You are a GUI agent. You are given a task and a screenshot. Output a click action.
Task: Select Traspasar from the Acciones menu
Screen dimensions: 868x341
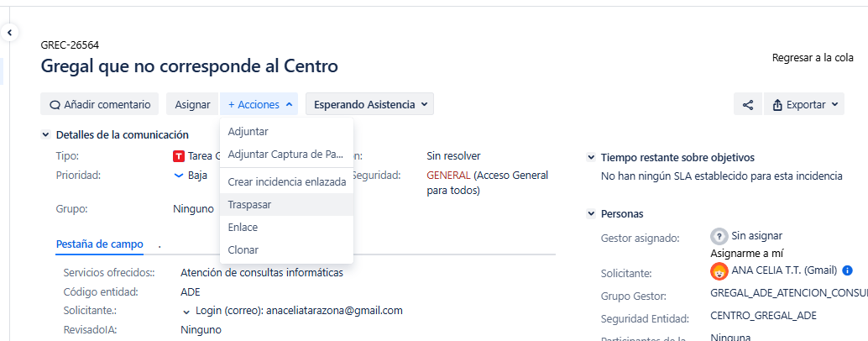pos(249,204)
